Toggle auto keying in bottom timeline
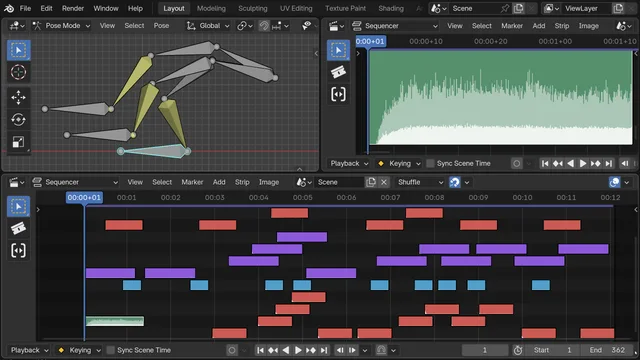Image resolution: width=640 pixels, height=360 pixels. point(232,350)
